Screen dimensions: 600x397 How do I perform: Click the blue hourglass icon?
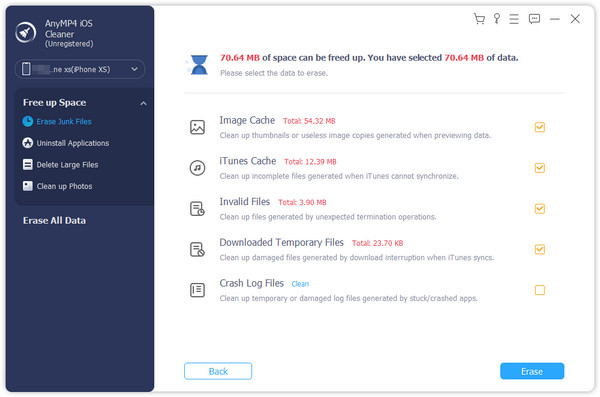pyautogui.click(x=199, y=64)
